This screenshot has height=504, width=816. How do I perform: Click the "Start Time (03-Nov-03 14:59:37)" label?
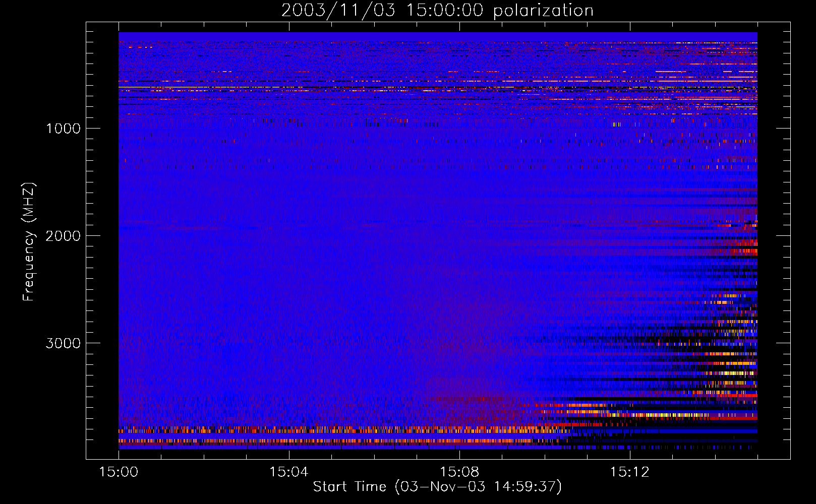tap(437, 487)
